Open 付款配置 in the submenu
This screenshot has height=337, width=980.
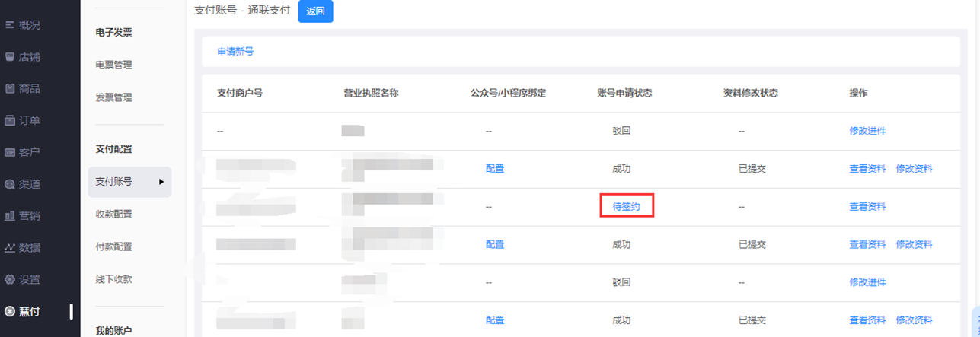tap(113, 246)
